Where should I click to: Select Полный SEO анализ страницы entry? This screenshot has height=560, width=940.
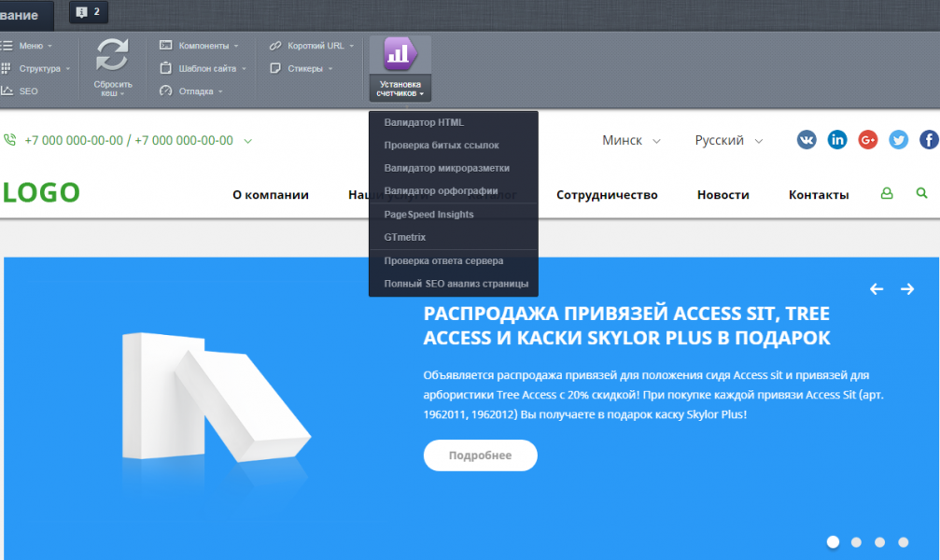(454, 284)
